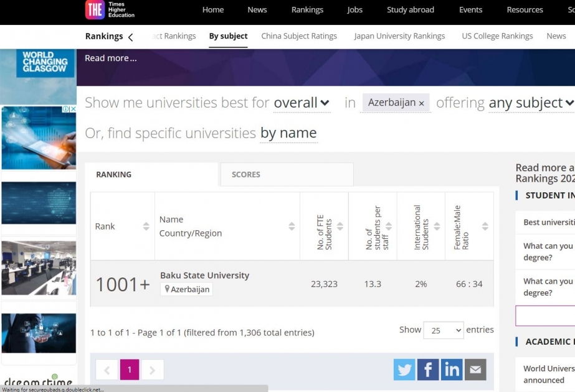Sort by Female:Male Ratio column
Image resolution: width=575 pixels, height=392 pixels.
pos(485,226)
